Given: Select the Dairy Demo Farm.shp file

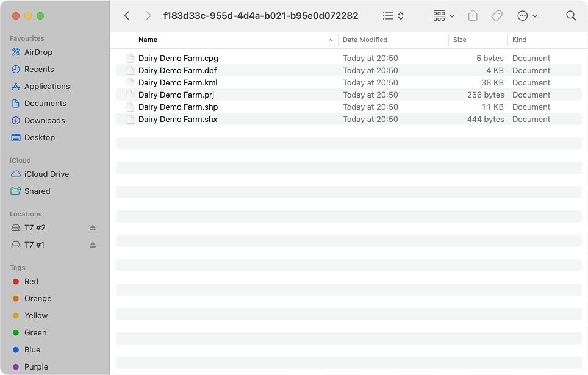Looking at the screenshot, I should pyautogui.click(x=349, y=107).
